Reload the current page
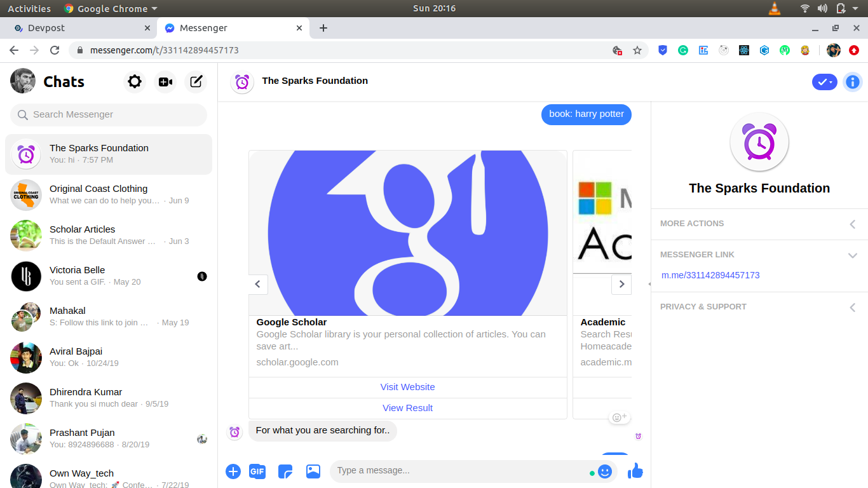Image resolution: width=868 pixels, height=488 pixels. tap(55, 50)
